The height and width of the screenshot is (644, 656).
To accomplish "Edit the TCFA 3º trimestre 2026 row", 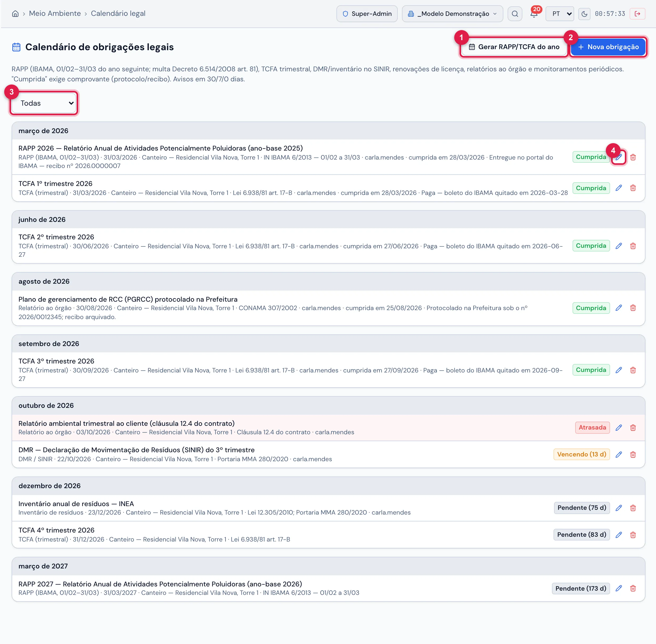I will 618,370.
